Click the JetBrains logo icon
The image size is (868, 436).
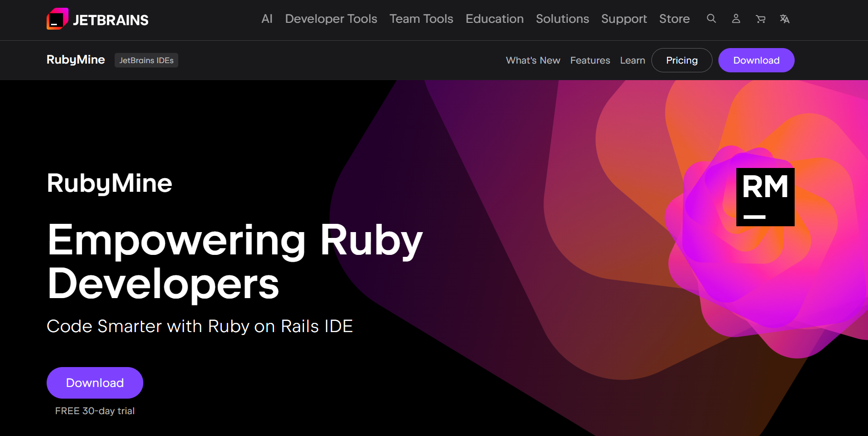57,19
